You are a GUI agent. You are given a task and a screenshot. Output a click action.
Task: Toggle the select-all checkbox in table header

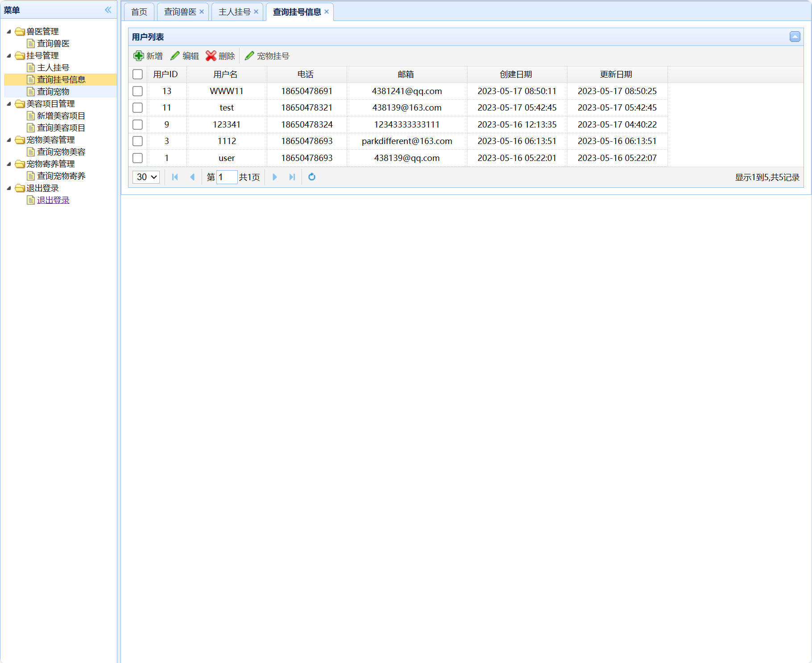tap(137, 74)
